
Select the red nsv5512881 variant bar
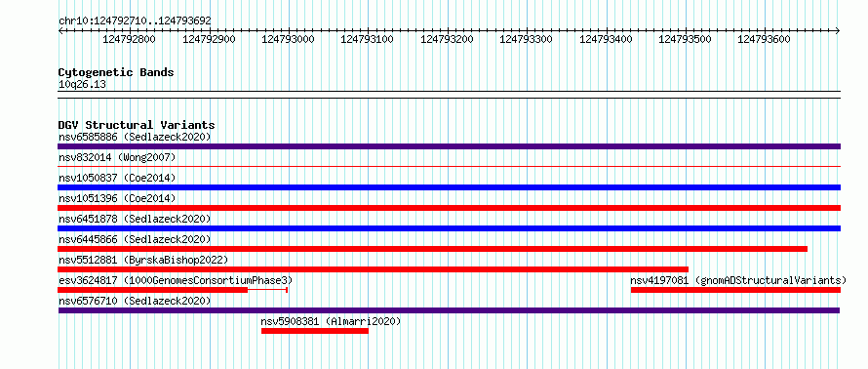click(x=374, y=269)
